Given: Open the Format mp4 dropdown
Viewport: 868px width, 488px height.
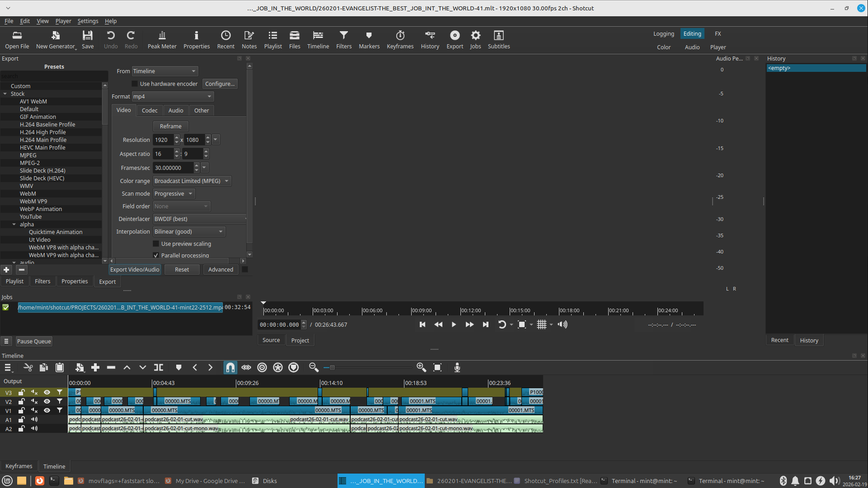Looking at the screenshot, I should 173,97.
